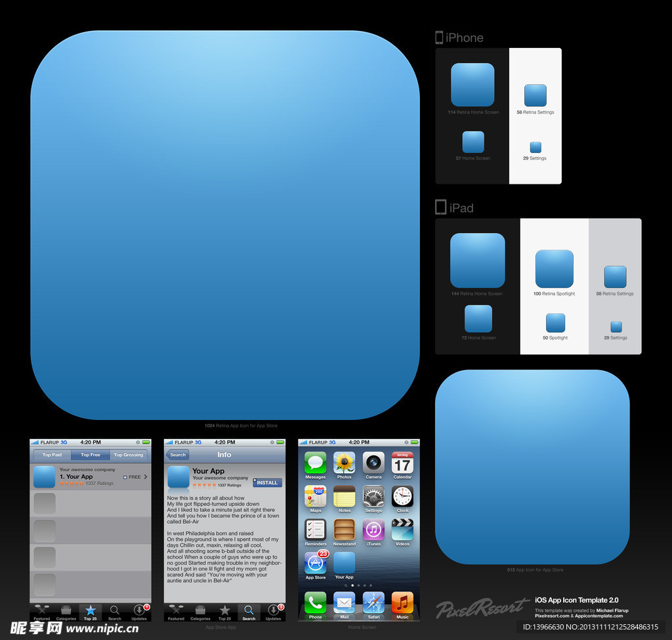Launch the Camera app icon
This screenshot has height=640, width=672.
click(373, 463)
